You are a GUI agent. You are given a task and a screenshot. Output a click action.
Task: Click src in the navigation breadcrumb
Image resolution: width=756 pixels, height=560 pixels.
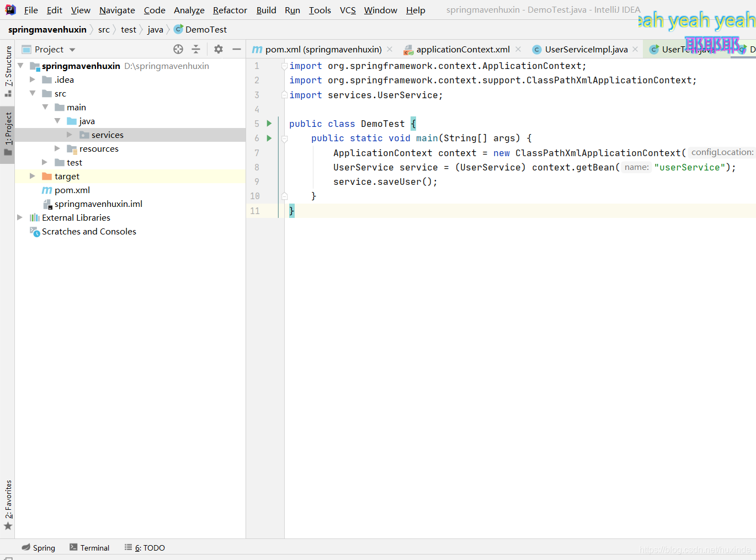click(x=104, y=29)
